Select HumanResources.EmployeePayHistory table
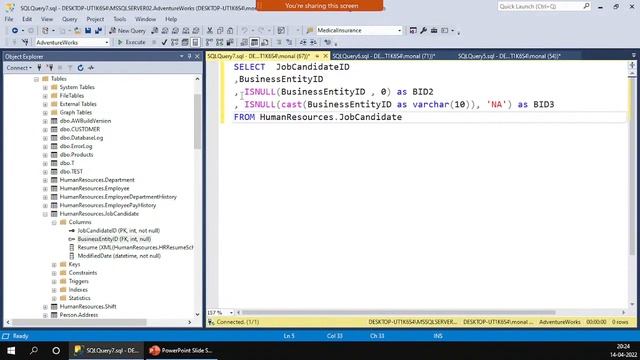The height and width of the screenshot is (360, 640). [x=108, y=205]
